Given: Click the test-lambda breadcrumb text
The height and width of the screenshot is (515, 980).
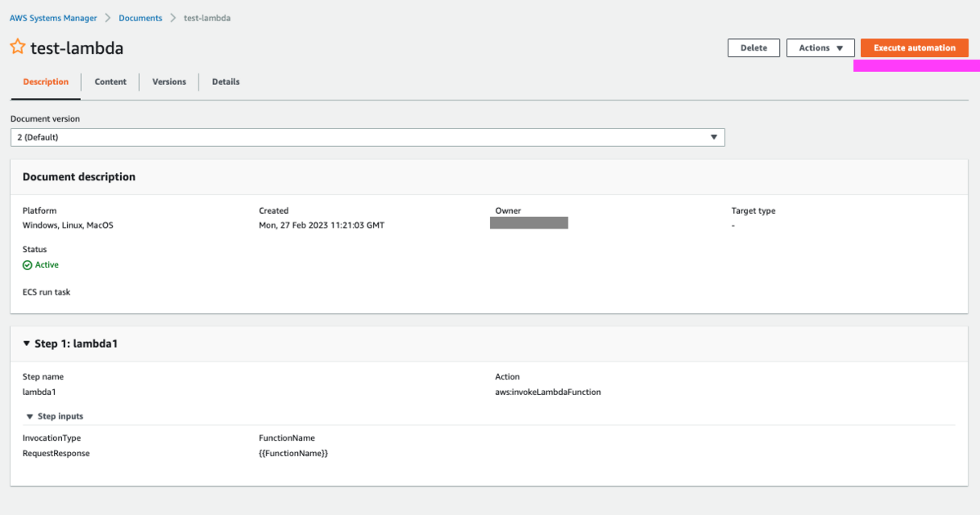Looking at the screenshot, I should (x=207, y=18).
